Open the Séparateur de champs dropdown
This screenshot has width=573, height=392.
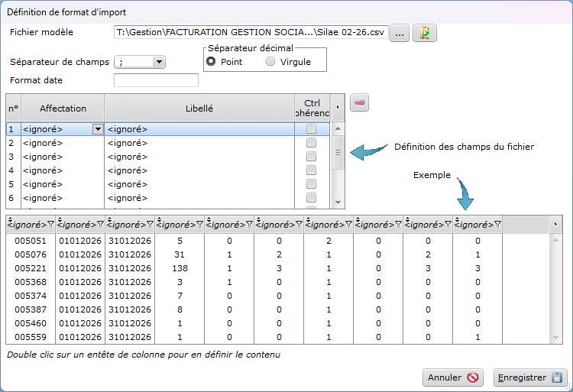159,62
